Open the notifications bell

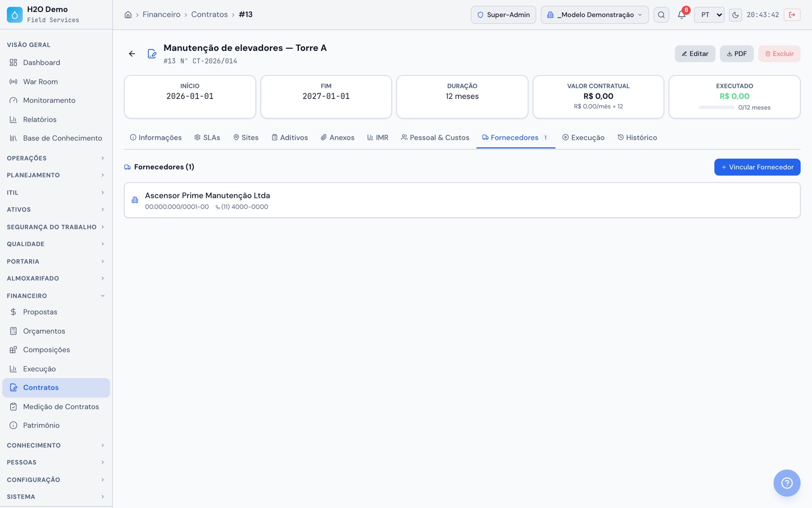tap(682, 15)
